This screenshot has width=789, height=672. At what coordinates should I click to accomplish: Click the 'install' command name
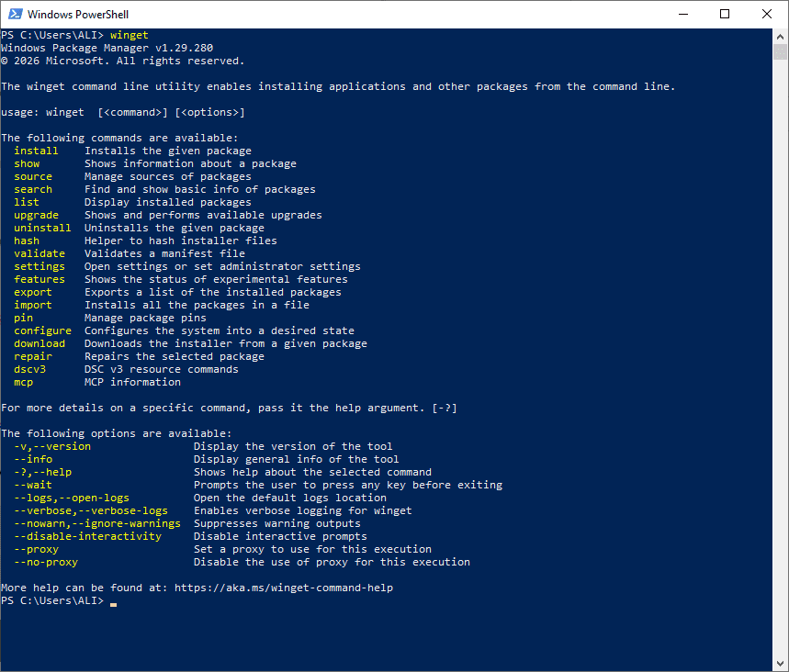pos(36,151)
